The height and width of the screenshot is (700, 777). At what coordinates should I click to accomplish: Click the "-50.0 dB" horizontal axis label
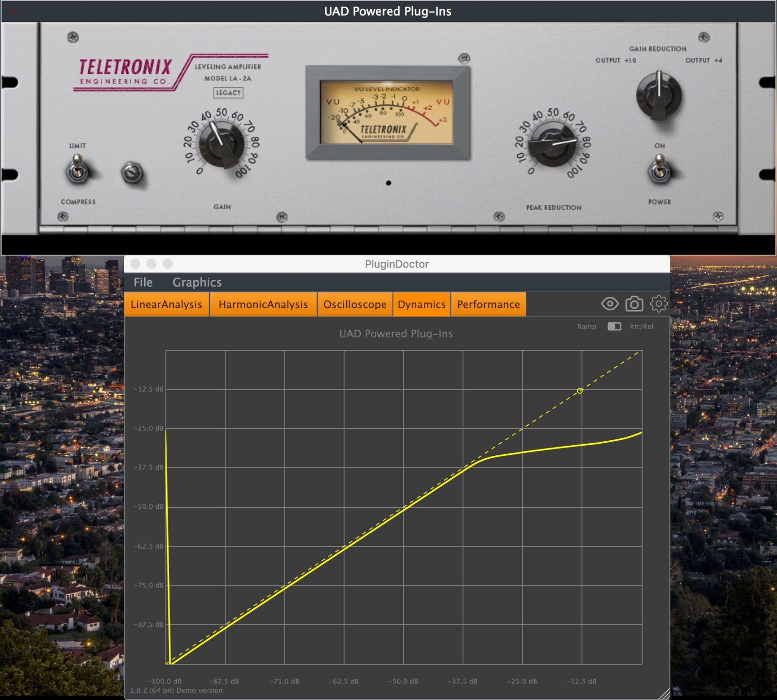click(403, 681)
